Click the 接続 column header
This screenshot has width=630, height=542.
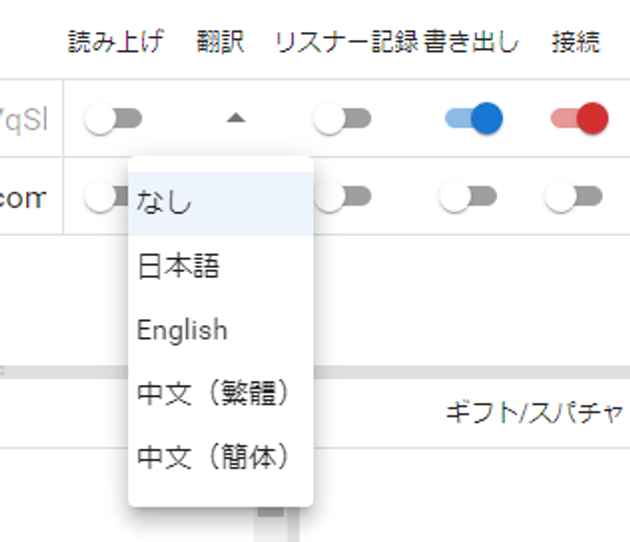coord(576,43)
